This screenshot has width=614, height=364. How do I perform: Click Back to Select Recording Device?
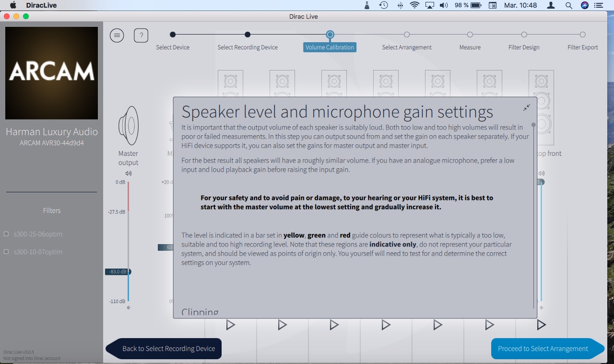click(x=164, y=349)
